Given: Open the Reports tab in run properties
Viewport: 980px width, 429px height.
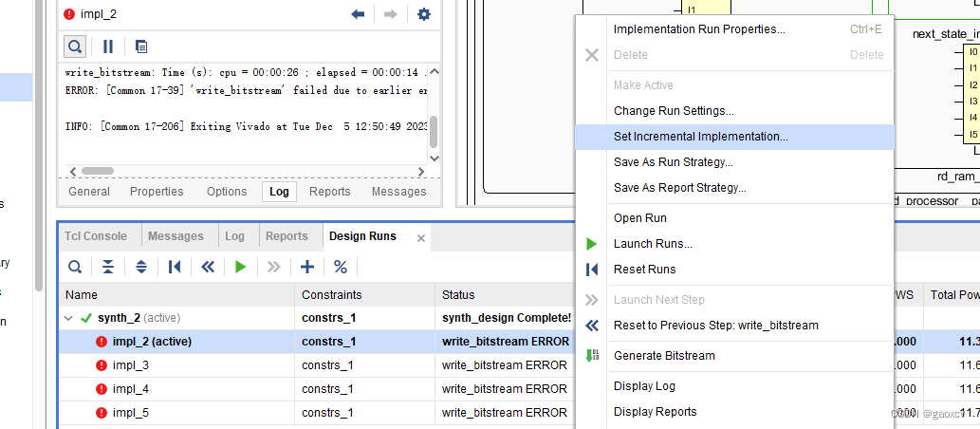Looking at the screenshot, I should [330, 192].
